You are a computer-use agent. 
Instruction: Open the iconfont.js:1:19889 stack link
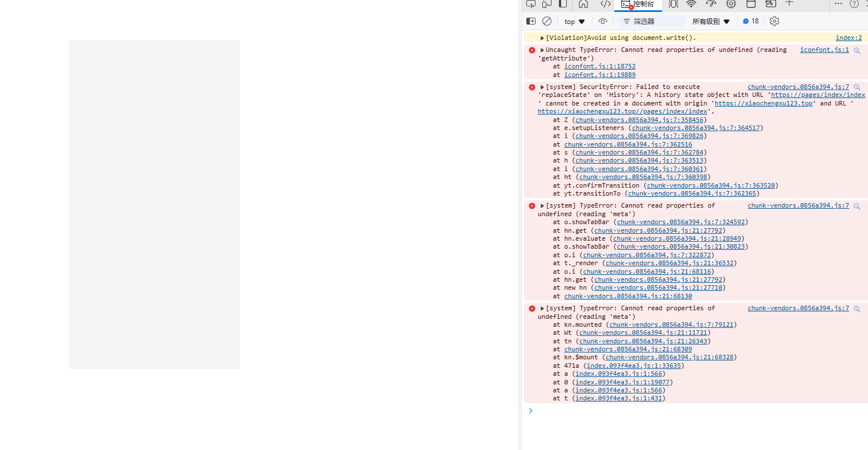click(x=600, y=75)
